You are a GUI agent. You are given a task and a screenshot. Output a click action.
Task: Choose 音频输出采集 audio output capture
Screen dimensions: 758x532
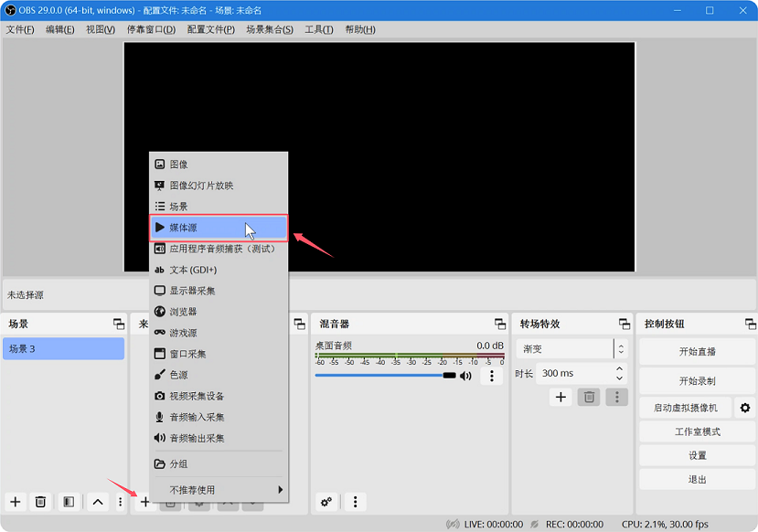[219, 438]
